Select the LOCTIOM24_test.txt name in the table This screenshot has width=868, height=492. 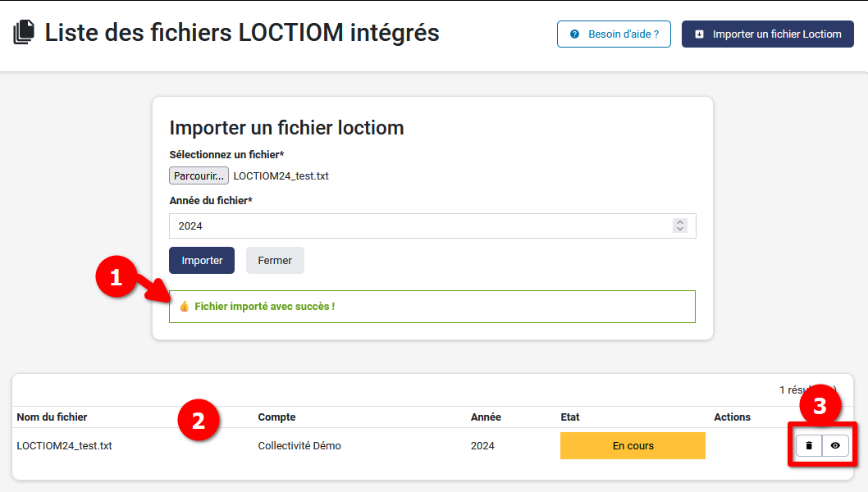click(x=64, y=446)
